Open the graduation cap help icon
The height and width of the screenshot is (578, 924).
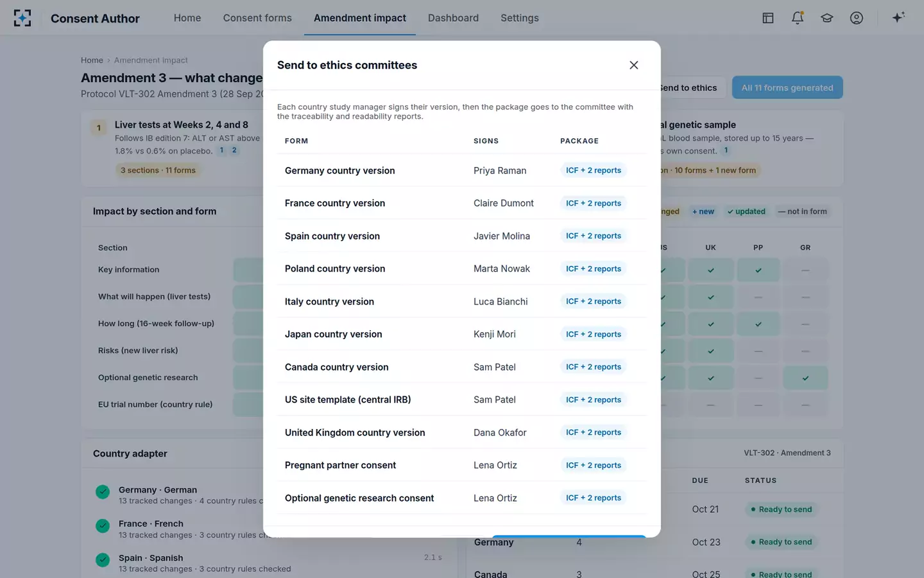tap(827, 18)
